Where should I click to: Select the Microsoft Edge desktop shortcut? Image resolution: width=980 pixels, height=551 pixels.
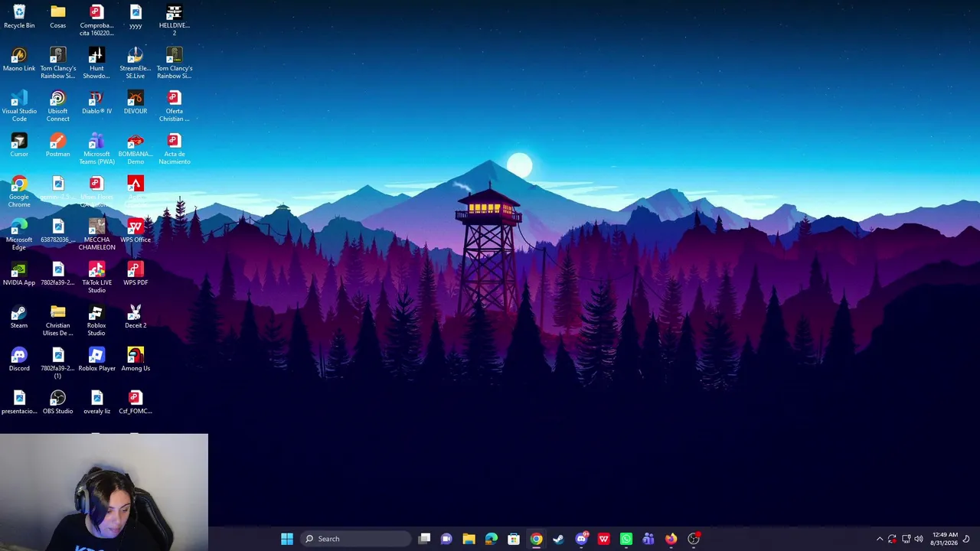19,235
